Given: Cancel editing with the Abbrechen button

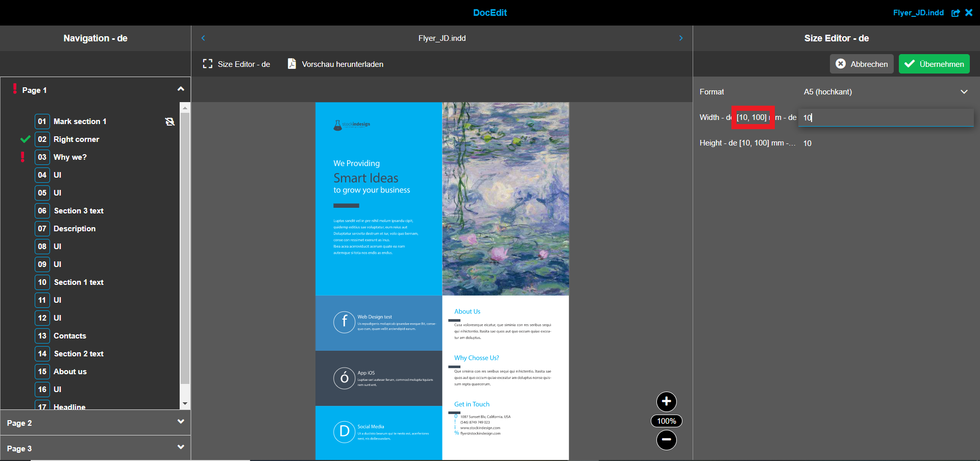Looking at the screenshot, I should [x=862, y=64].
